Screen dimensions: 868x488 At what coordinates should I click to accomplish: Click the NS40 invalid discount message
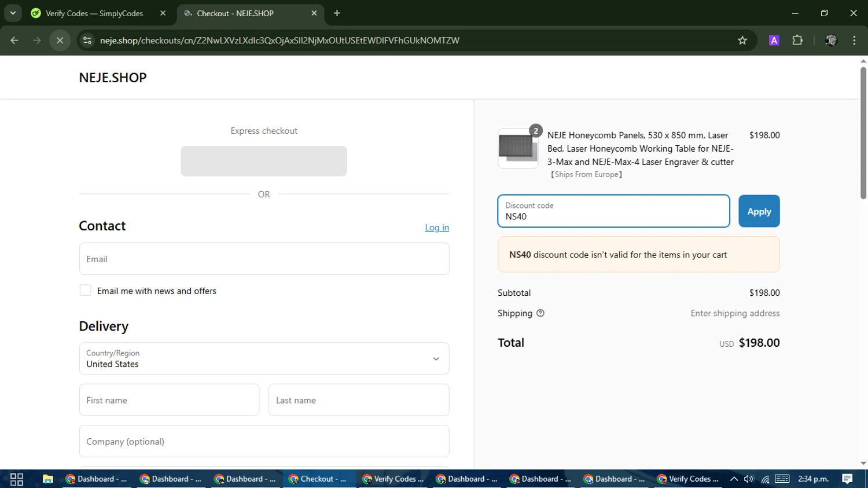coord(639,255)
